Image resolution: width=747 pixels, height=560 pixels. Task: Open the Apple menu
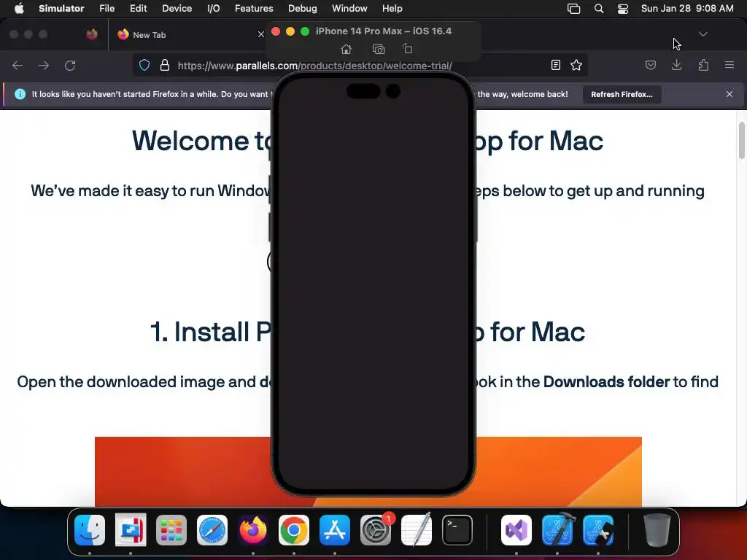coord(19,9)
